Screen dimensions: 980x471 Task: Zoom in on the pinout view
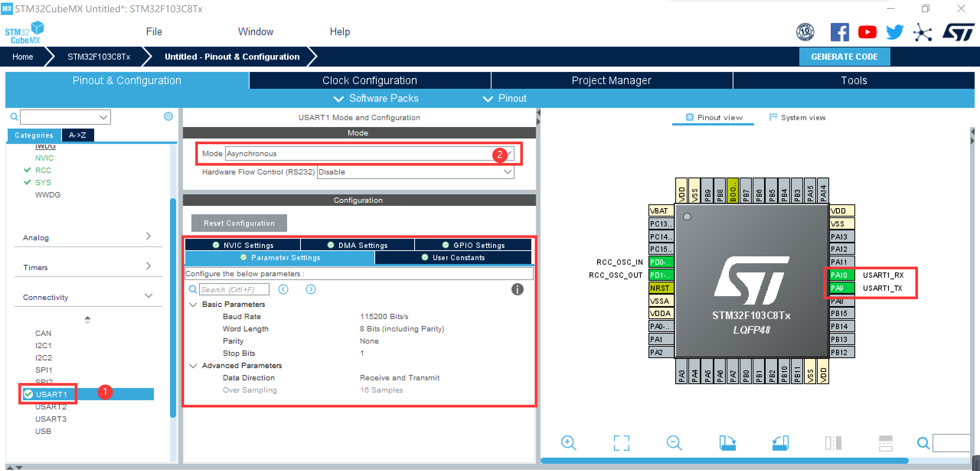tap(568, 443)
